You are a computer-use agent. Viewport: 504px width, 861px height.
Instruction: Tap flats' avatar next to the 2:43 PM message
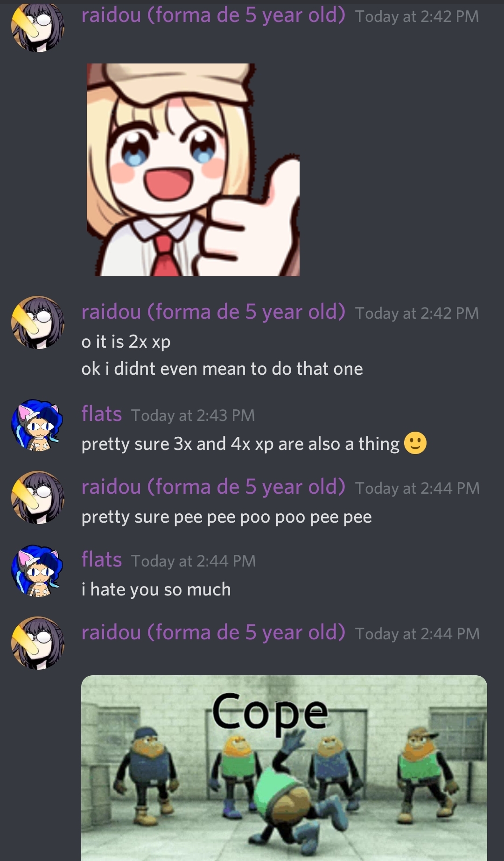pos(38,425)
